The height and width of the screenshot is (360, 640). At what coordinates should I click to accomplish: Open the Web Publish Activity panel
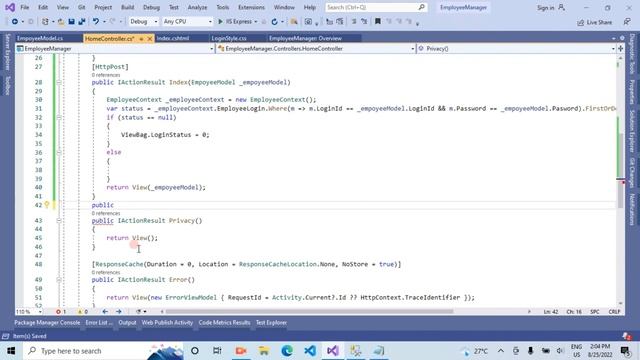tap(167, 322)
